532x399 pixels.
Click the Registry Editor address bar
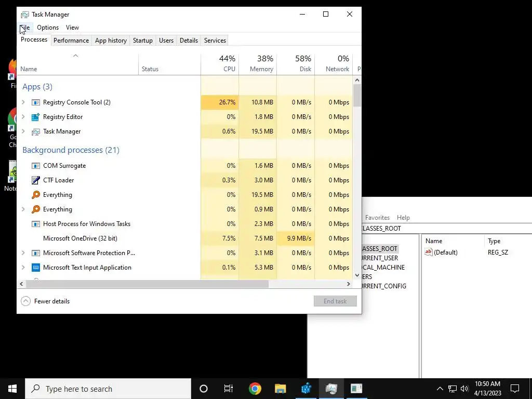pyautogui.click(x=447, y=229)
